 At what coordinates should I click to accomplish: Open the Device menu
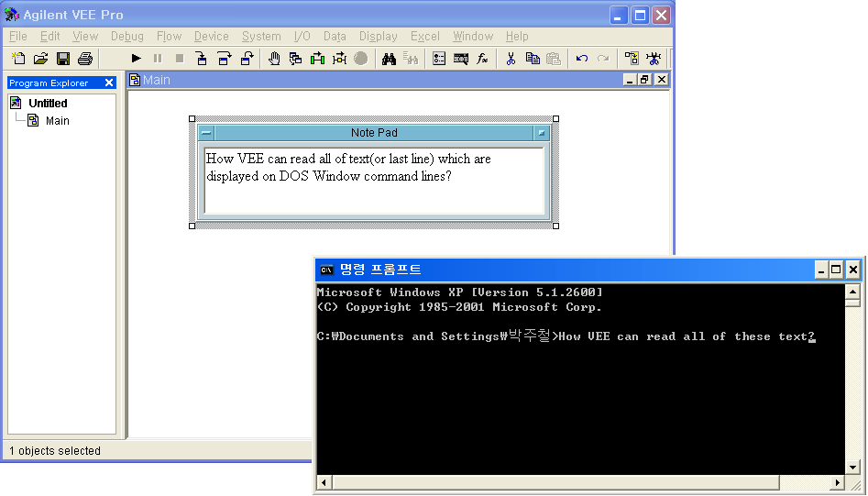point(211,37)
